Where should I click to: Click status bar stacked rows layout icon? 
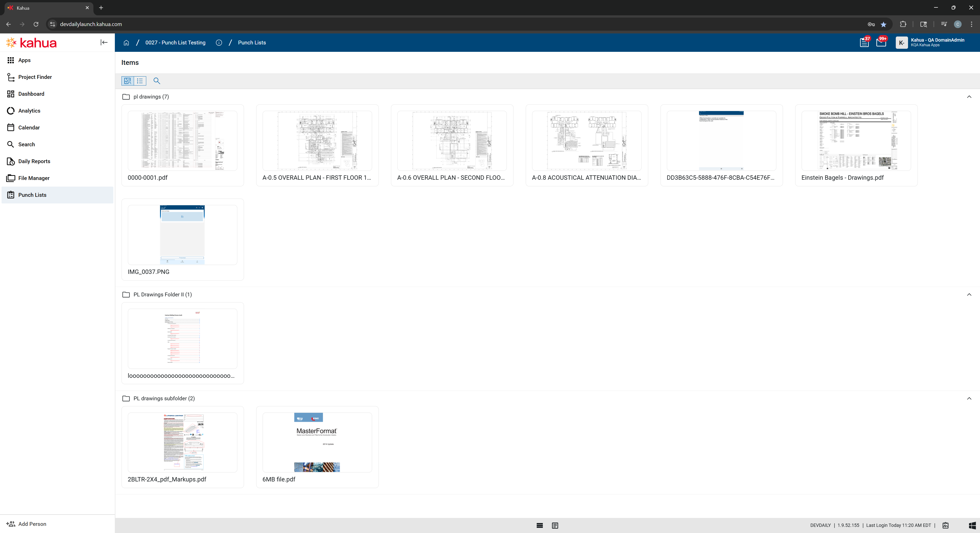(540, 525)
